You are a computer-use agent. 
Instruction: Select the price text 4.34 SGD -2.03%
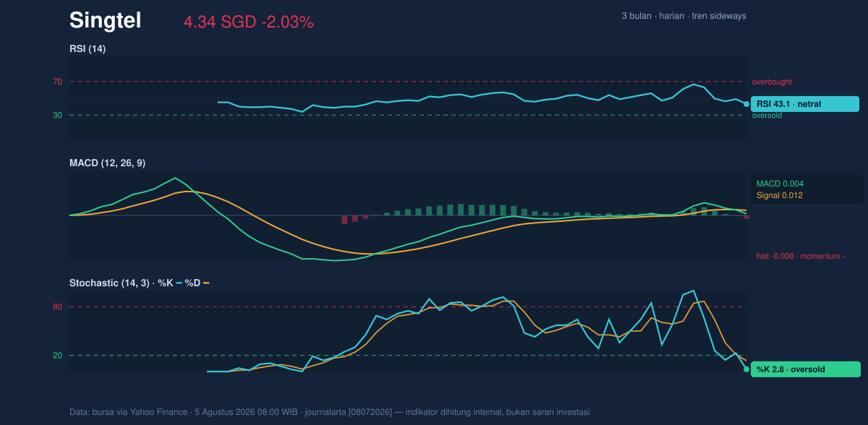coord(248,22)
